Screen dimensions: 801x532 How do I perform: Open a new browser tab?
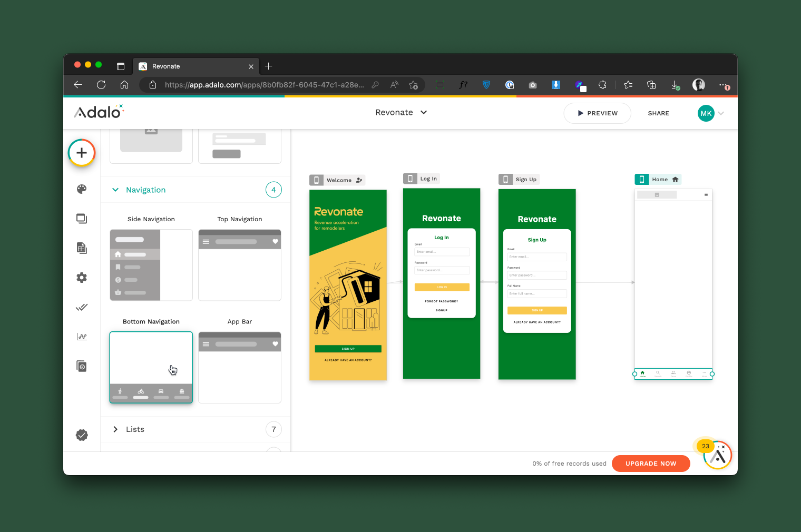[269, 66]
